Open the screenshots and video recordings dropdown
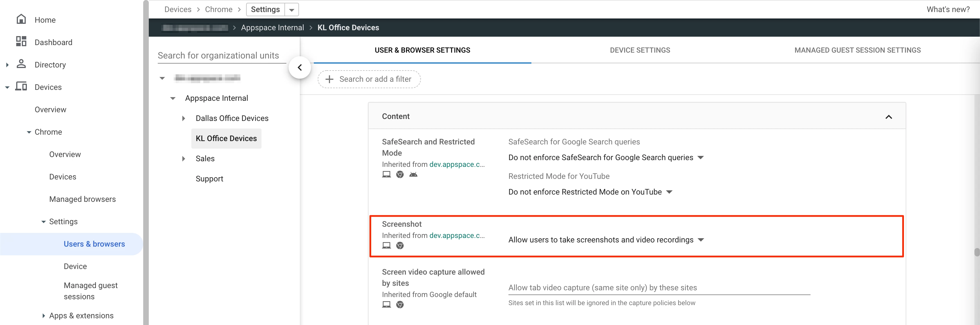This screenshot has height=325, width=980. tap(606, 240)
